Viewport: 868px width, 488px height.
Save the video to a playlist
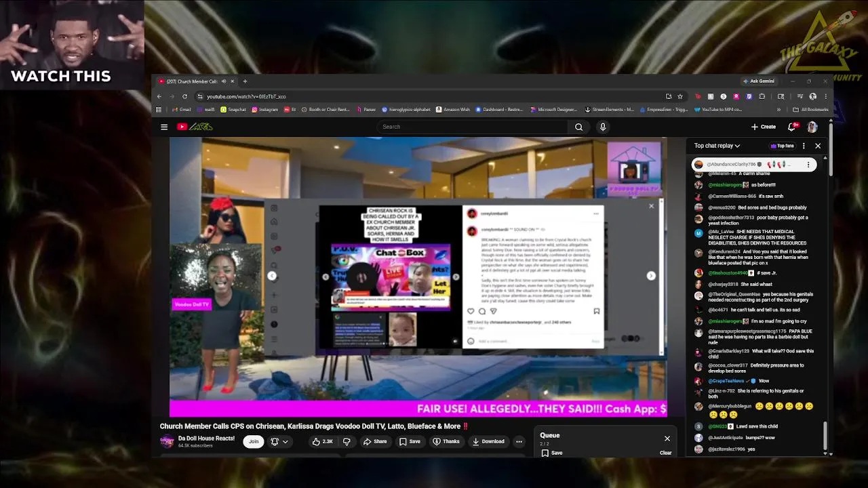pos(410,441)
